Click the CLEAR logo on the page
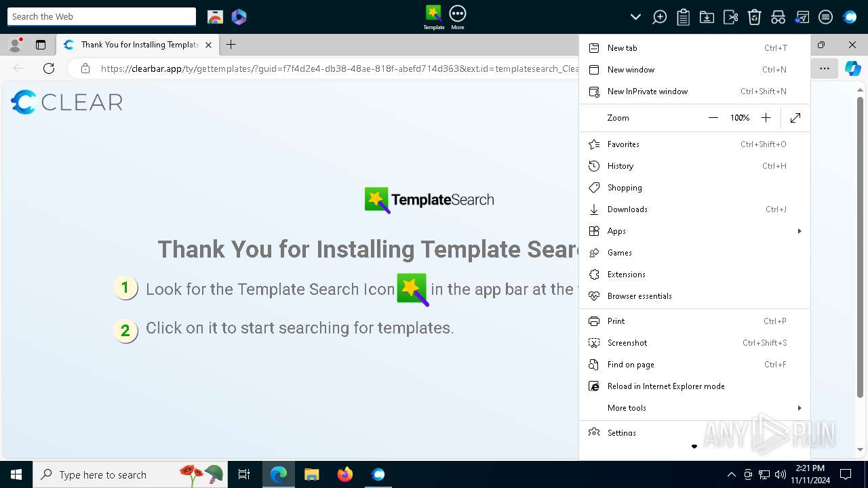 click(x=66, y=102)
